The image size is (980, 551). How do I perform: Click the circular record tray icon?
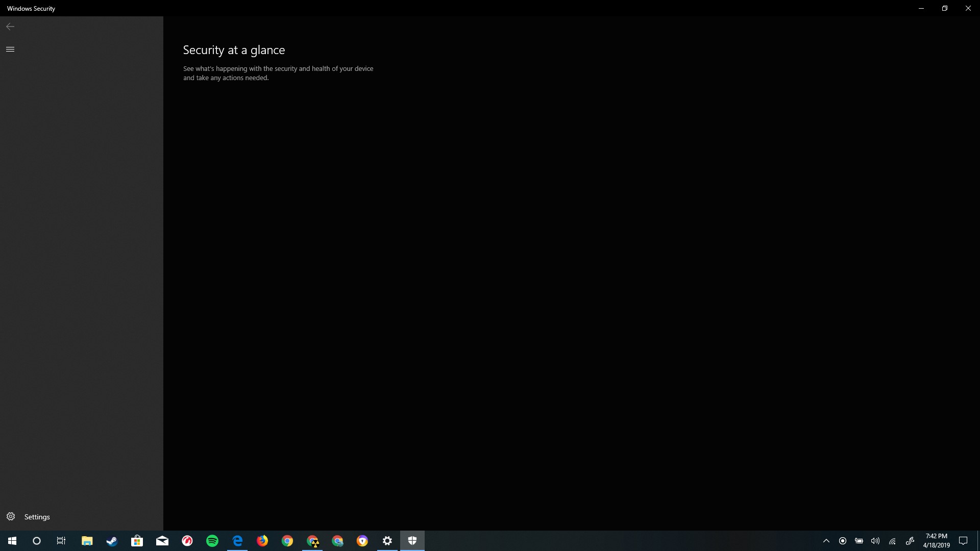click(843, 541)
